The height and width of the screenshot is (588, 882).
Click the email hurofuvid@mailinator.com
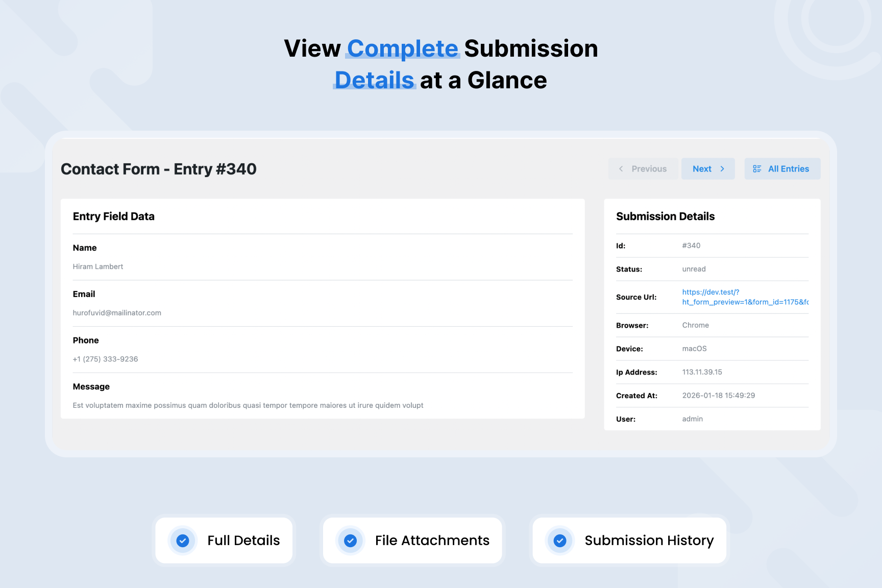coord(117,313)
